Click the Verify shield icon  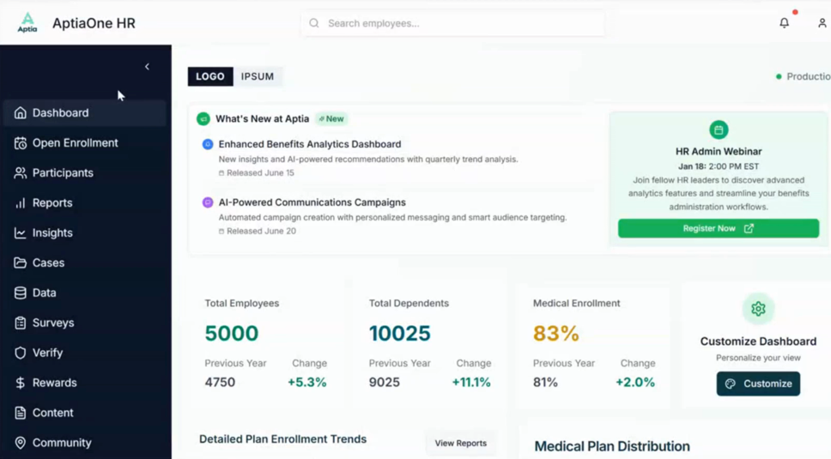click(20, 353)
